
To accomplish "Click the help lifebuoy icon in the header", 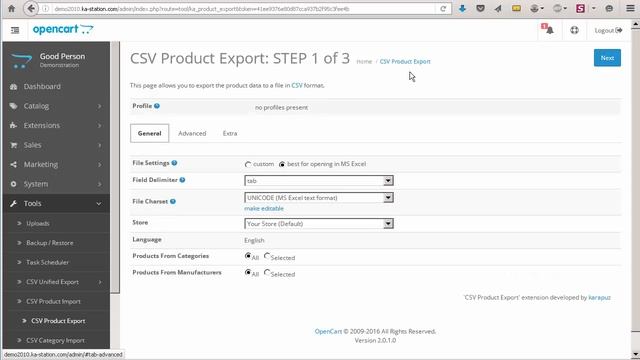I will [x=574, y=30].
